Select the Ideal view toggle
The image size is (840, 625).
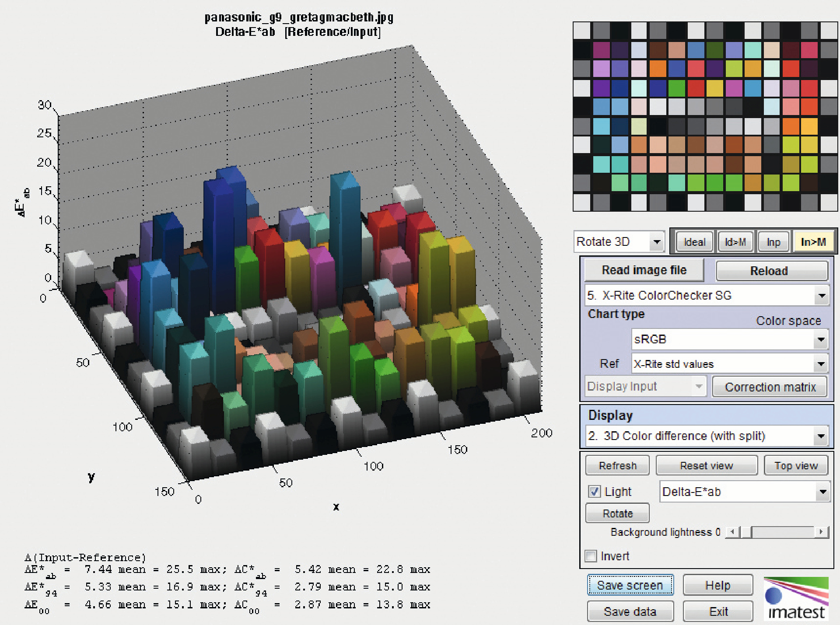[x=694, y=242]
